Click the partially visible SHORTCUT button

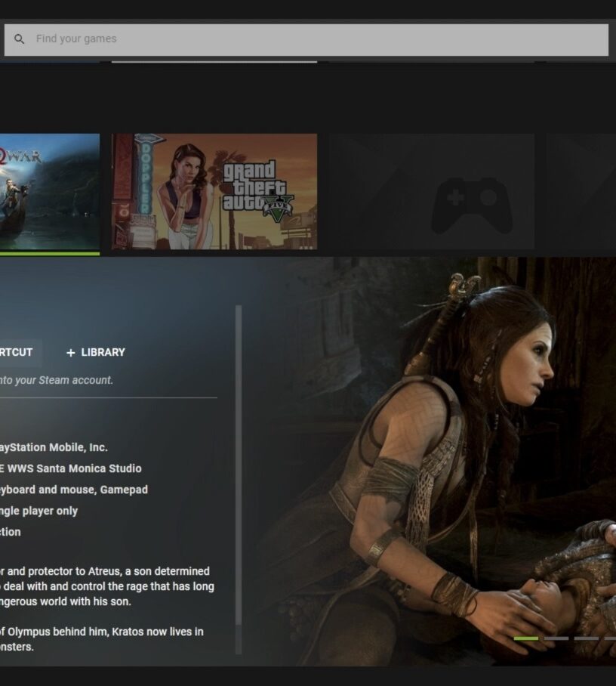(x=20, y=353)
